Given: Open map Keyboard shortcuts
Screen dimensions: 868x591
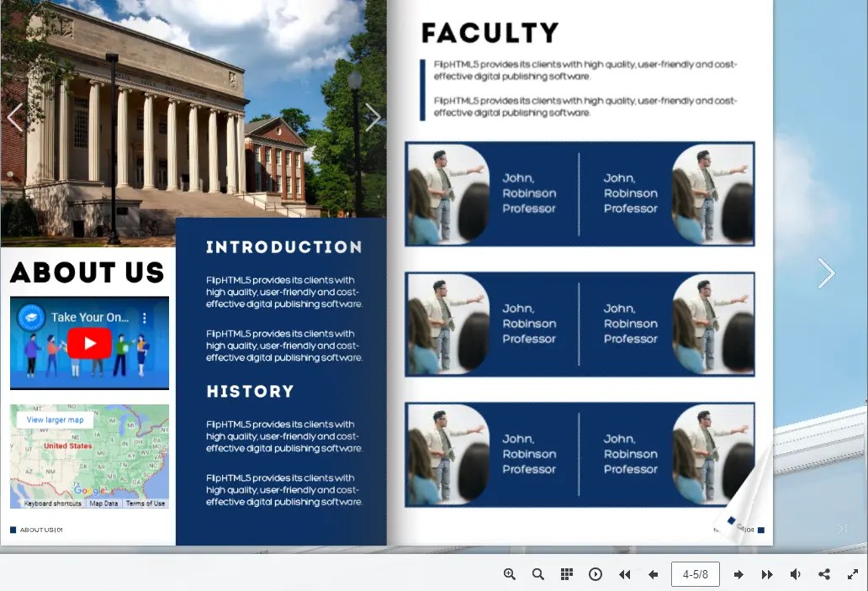Looking at the screenshot, I should [53, 504].
